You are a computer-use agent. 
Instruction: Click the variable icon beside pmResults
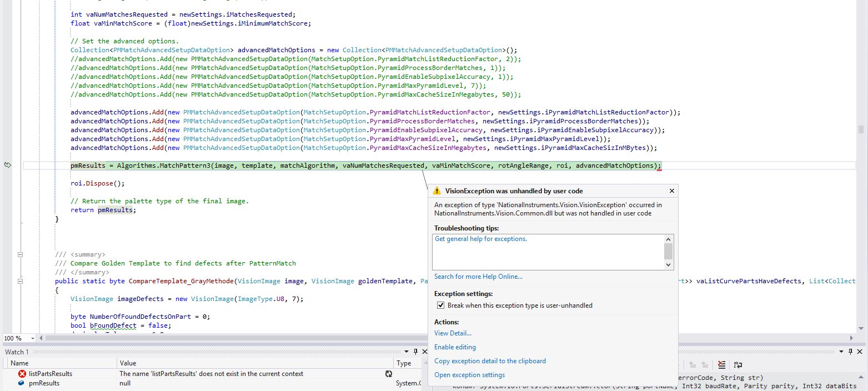[x=22, y=383]
